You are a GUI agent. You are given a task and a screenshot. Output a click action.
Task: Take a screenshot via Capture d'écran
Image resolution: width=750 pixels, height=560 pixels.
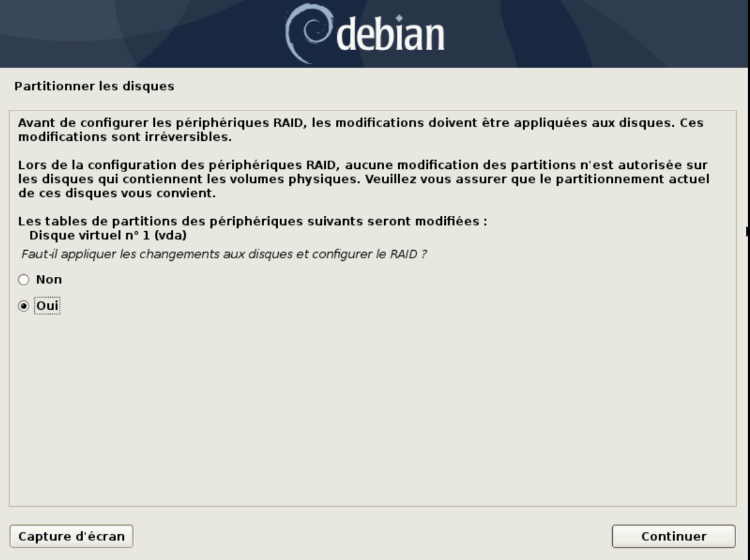point(71,536)
